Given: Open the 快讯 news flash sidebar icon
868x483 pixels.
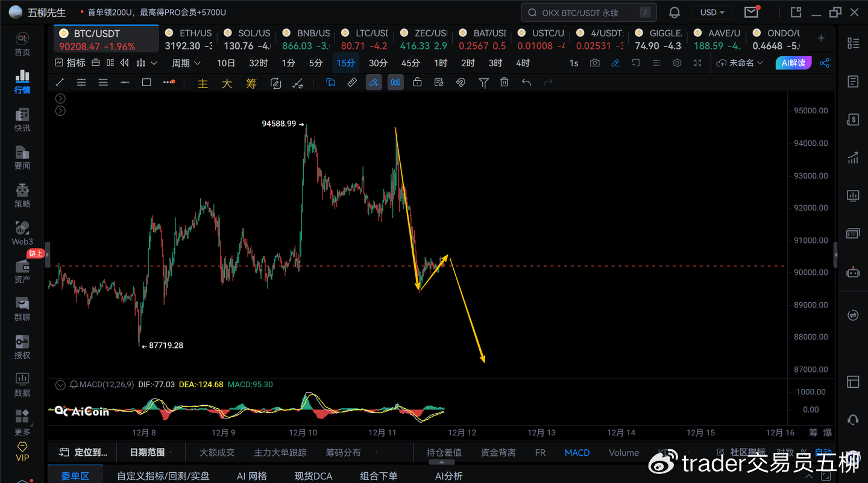Looking at the screenshot, I should pos(22,120).
